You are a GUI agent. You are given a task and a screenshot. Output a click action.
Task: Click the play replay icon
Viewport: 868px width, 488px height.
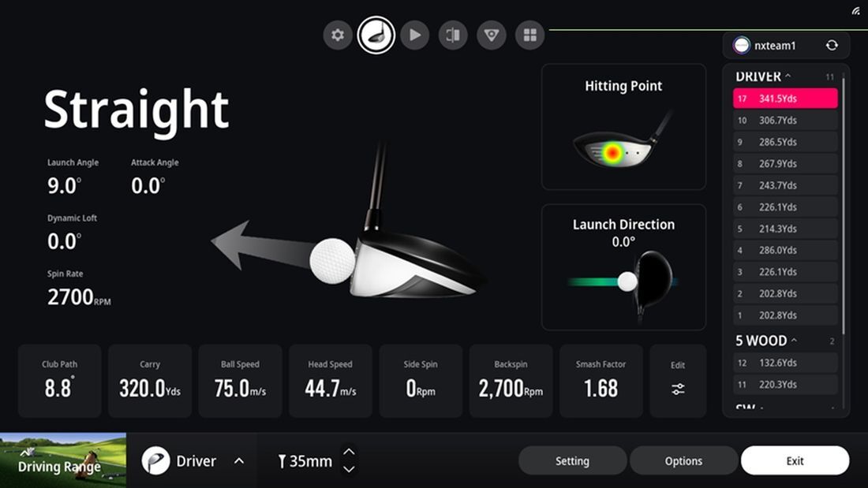tap(414, 35)
